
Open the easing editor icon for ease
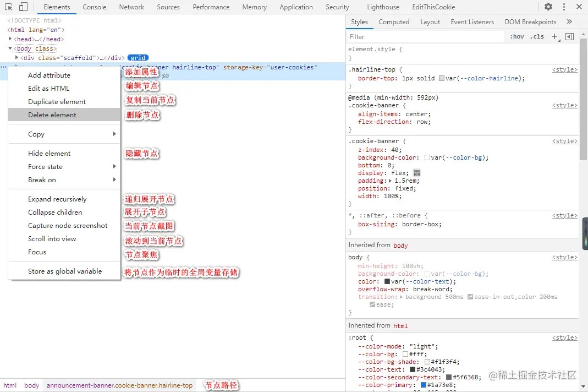click(372, 304)
